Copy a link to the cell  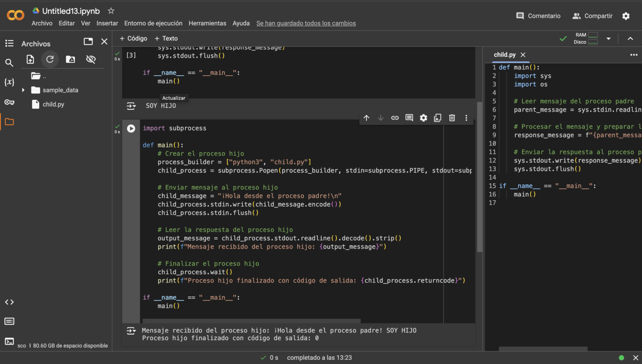(395, 118)
